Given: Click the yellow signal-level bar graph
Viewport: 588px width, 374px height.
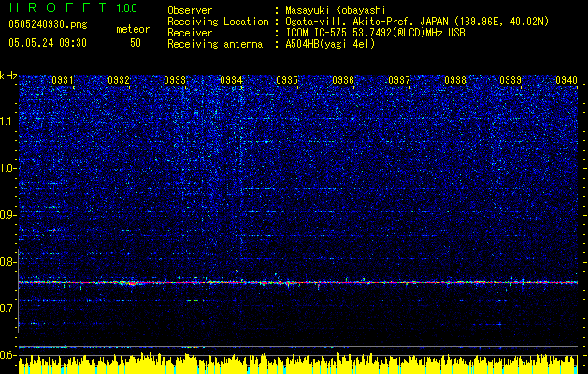Looking at the screenshot, I should click(x=298, y=363).
